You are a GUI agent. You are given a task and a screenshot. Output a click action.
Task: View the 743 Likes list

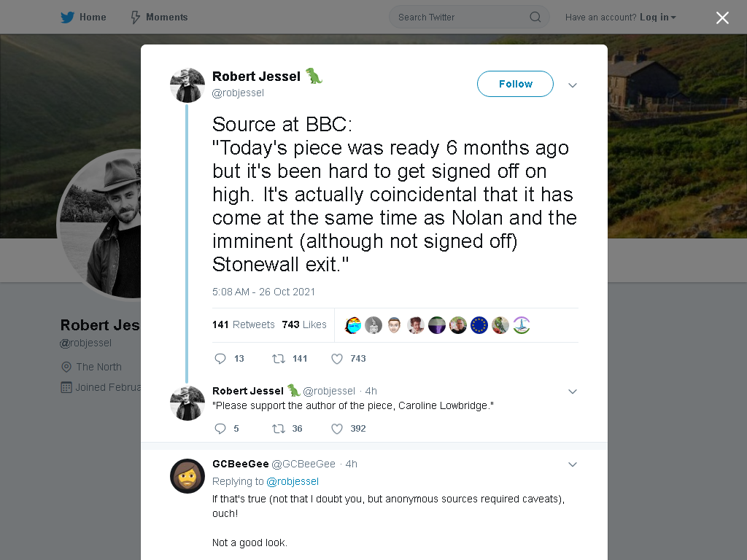coord(304,324)
